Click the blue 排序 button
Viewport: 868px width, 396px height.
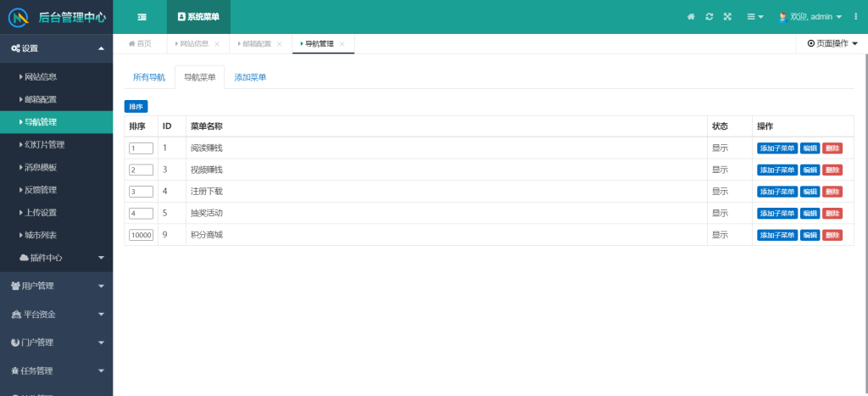(x=136, y=106)
